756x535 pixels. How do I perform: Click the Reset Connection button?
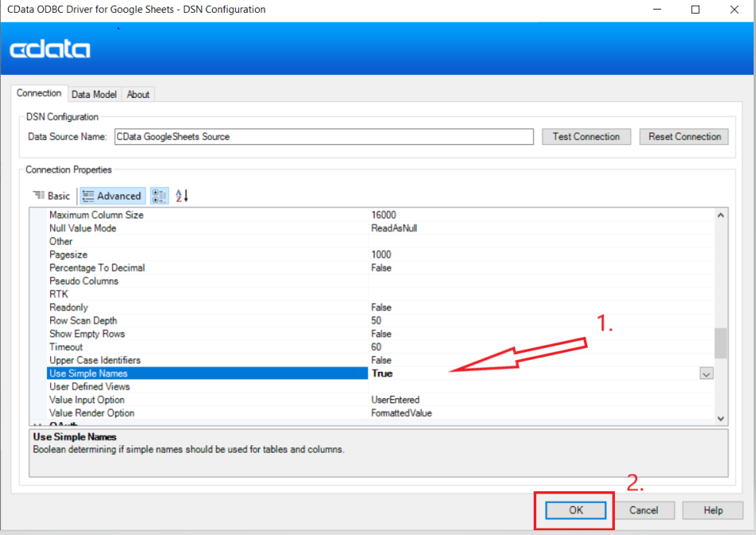point(684,136)
